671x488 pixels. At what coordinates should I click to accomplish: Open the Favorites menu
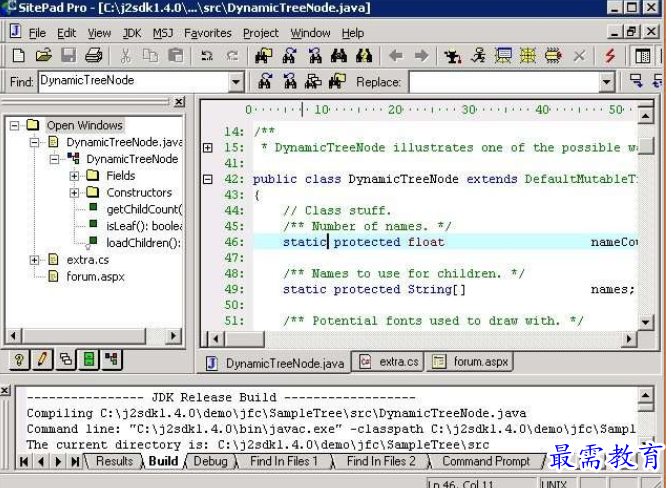pyautogui.click(x=208, y=33)
